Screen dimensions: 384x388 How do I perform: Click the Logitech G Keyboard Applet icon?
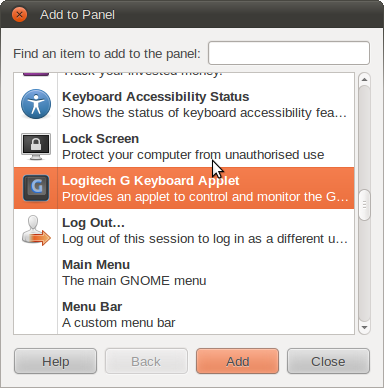pos(36,188)
